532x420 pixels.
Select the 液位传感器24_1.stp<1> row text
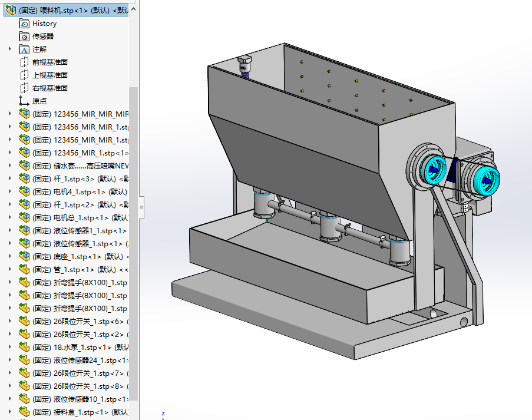[80, 361]
